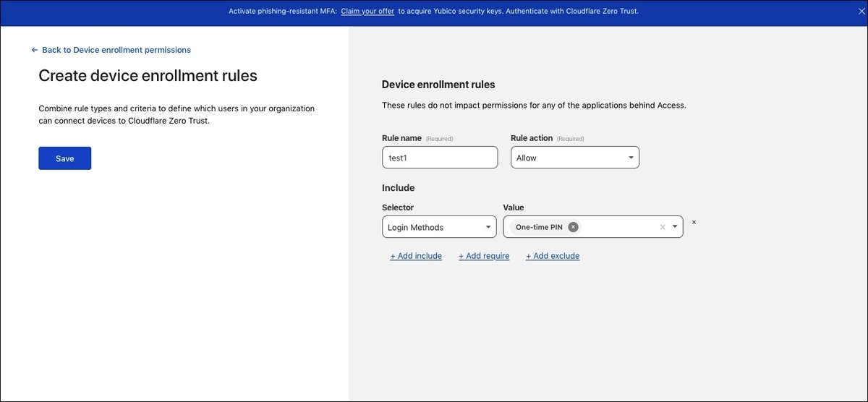Expand the Value dropdown arrow
This screenshot has height=402, width=868.
(x=676, y=227)
